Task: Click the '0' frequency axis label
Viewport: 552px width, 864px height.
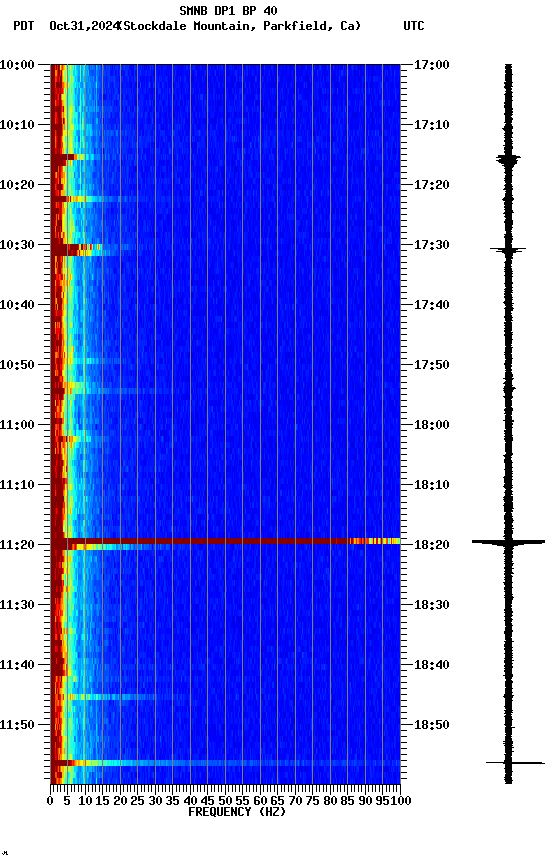Action: click(x=51, y=801)
